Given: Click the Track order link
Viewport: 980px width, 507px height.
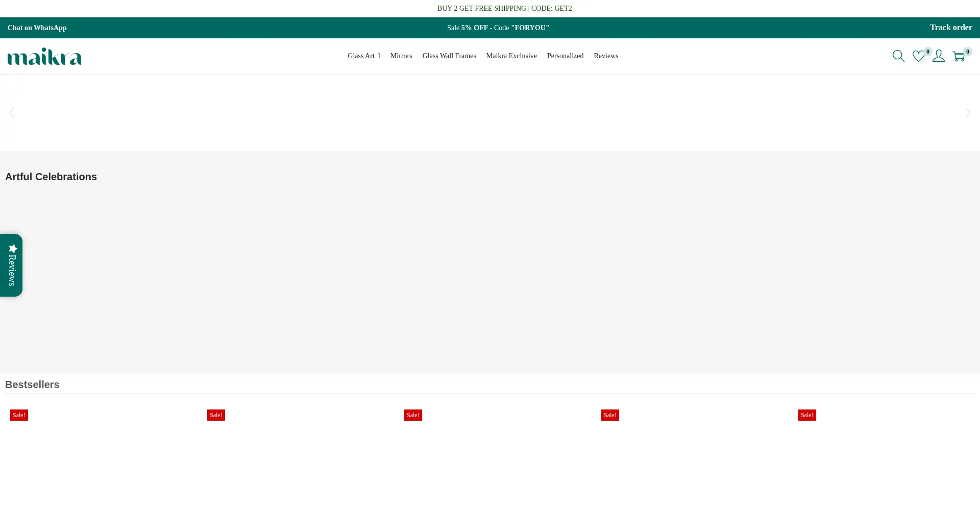Looking at the screenshot, I should click(x=951, y=28).
